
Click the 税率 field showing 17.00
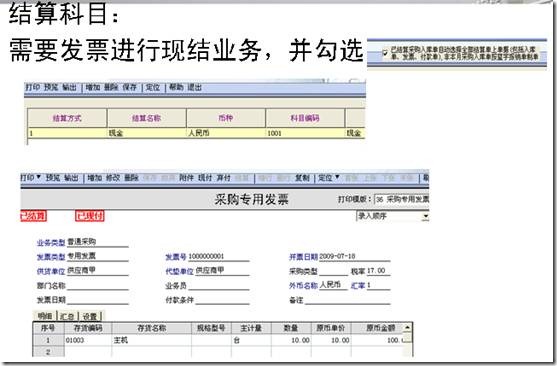coord(378,271)
